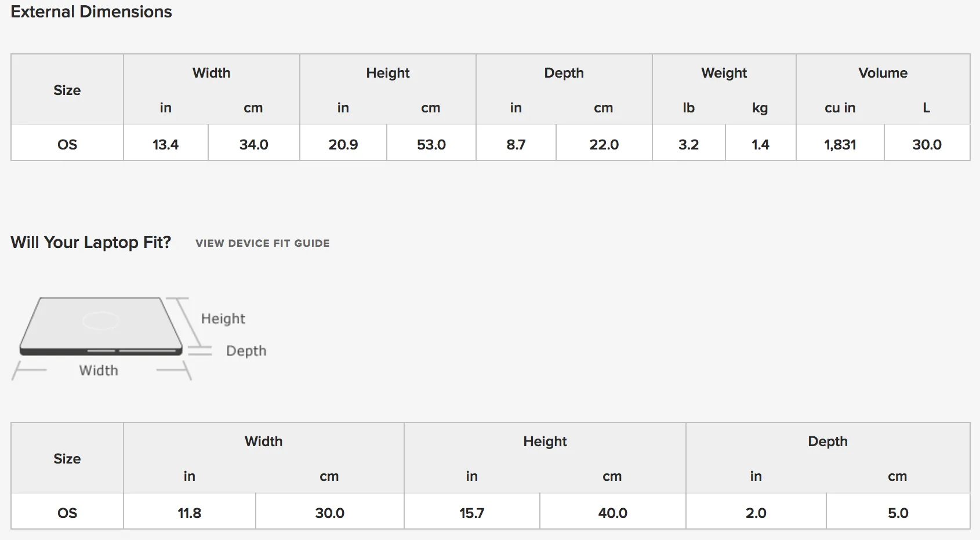Click the Depth label beside the laptop diagram

pos(246,351)
